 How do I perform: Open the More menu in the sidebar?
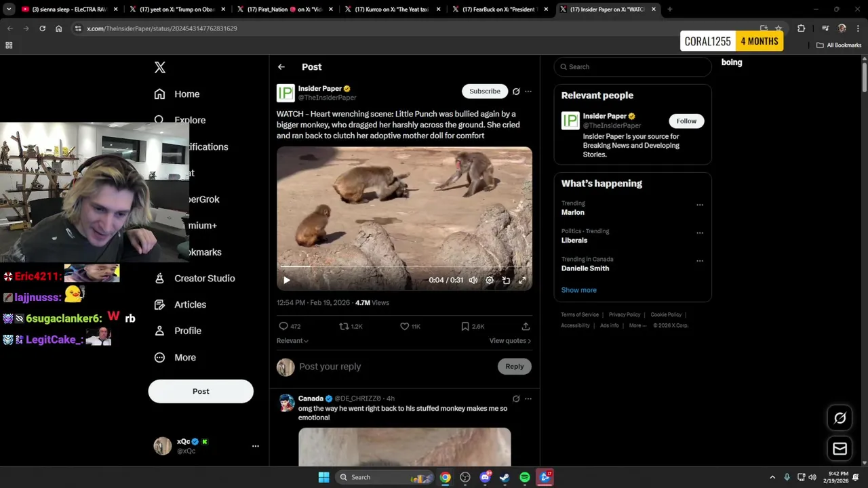(x=175, y=357)
